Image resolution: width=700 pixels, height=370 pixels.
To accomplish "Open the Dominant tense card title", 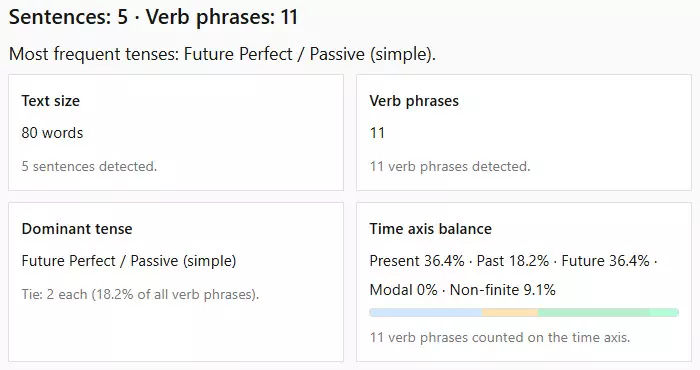I will click(77, 229).
